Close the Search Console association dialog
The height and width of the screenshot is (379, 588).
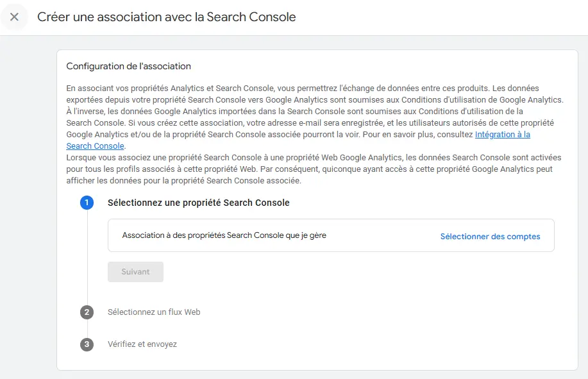[x=14, y=17]
